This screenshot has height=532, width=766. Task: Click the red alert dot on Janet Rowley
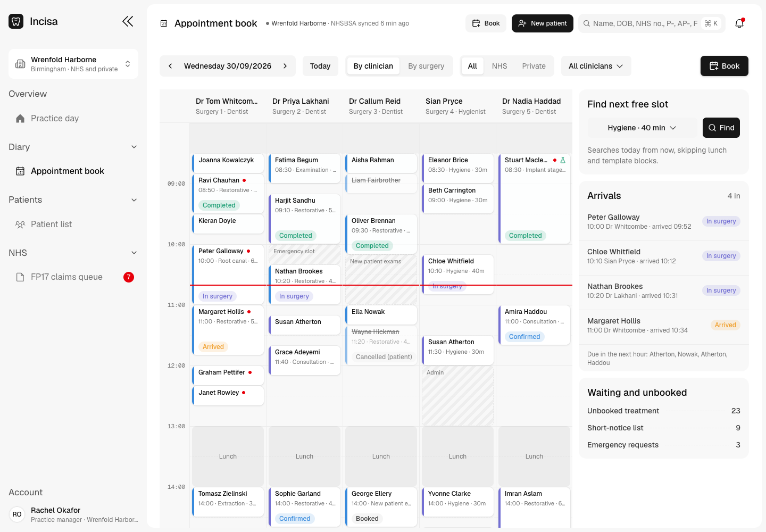click(x=244, y=393)
